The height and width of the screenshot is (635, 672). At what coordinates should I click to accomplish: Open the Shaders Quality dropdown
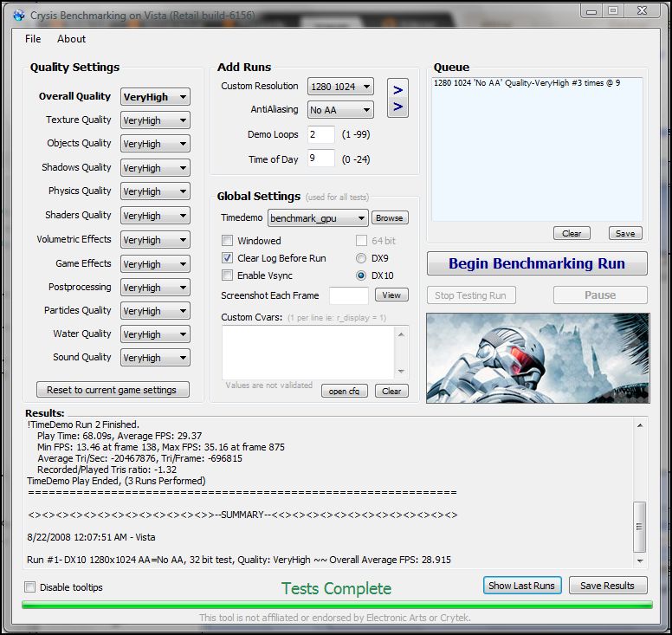[155, 216]
